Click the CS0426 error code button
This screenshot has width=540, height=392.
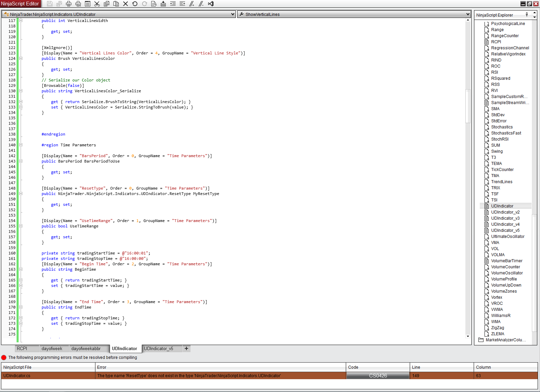378,376
